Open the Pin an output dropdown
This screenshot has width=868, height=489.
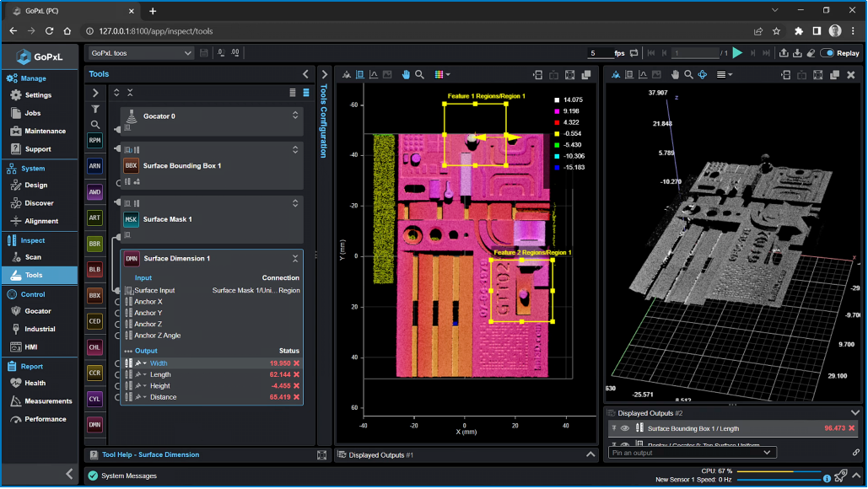pos(692,453)
